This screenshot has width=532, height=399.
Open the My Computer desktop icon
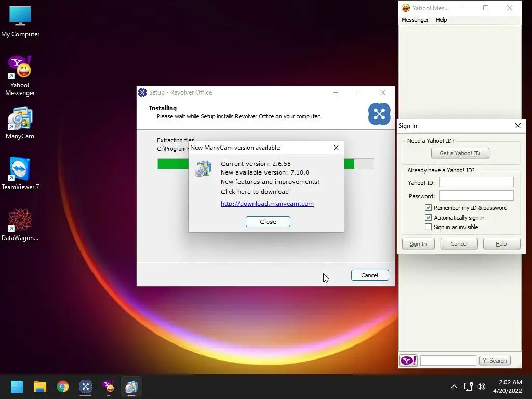[x=20, y=22]
